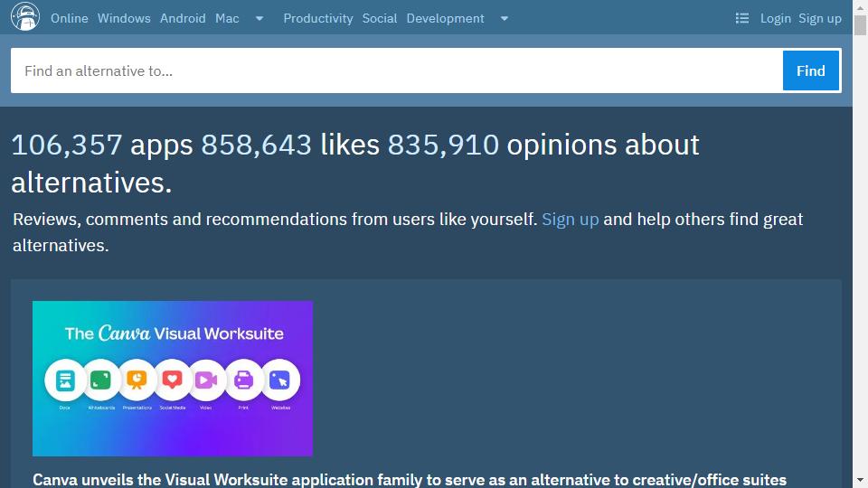Click the blue Find button
The width and height of the screenshot is (868, 488).
810,70
